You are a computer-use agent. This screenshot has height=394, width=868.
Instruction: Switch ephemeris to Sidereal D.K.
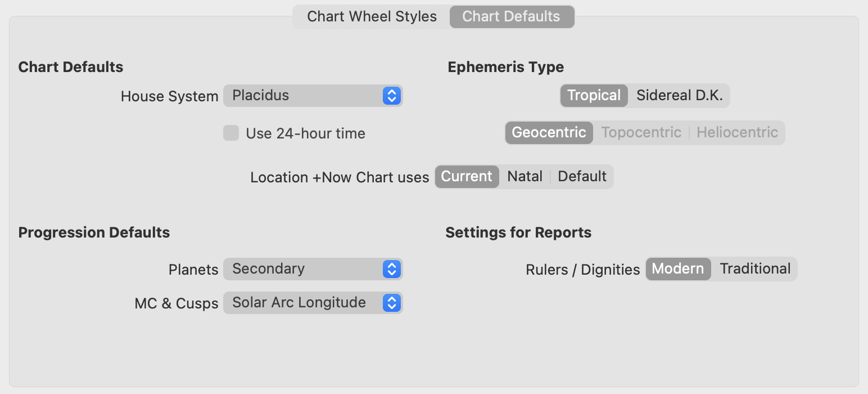679,96
